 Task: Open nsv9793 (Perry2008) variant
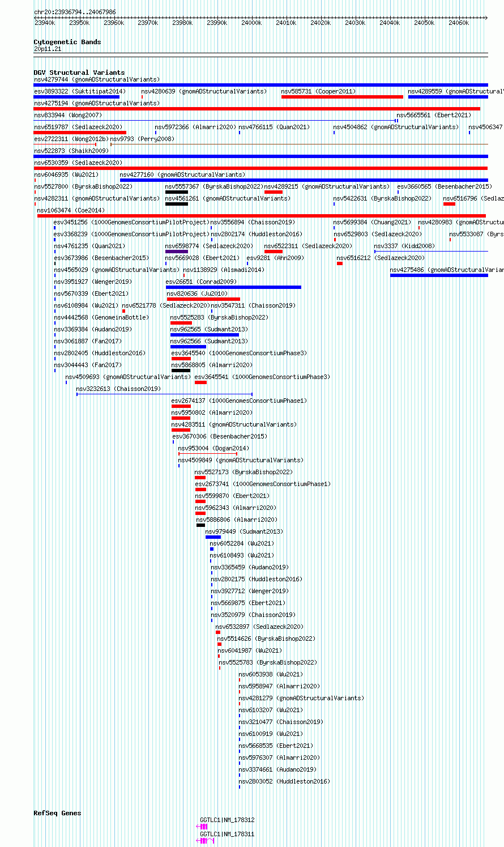coord(142,139)
